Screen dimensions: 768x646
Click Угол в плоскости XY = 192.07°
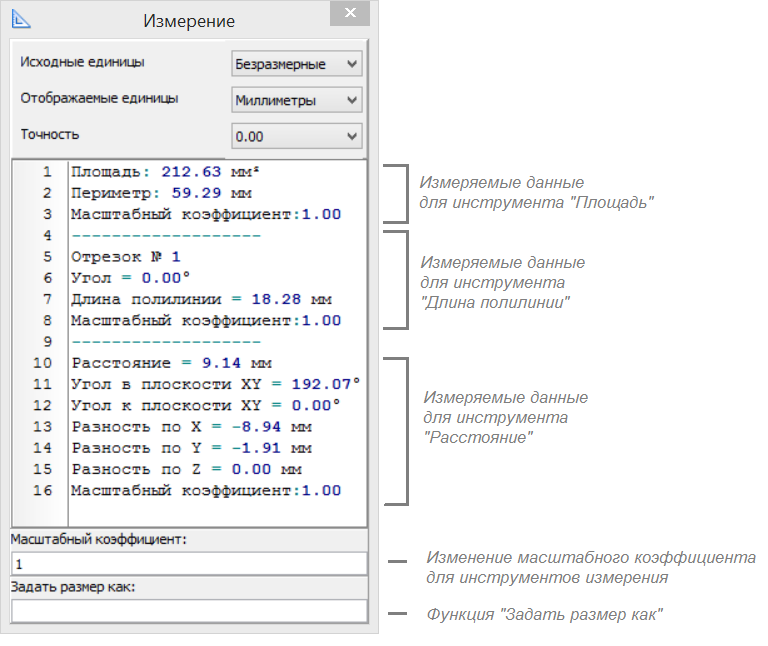tap(216, 384)
